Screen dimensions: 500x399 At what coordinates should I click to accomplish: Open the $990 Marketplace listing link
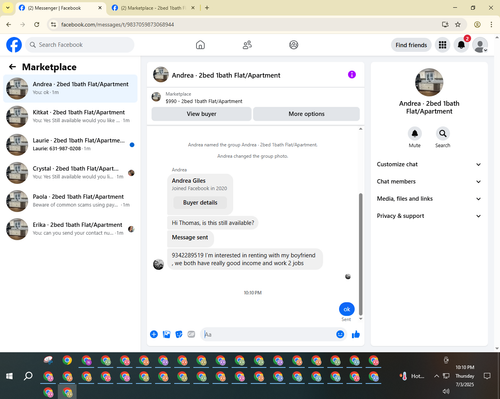pyautogui.click(x=204, y=101)
